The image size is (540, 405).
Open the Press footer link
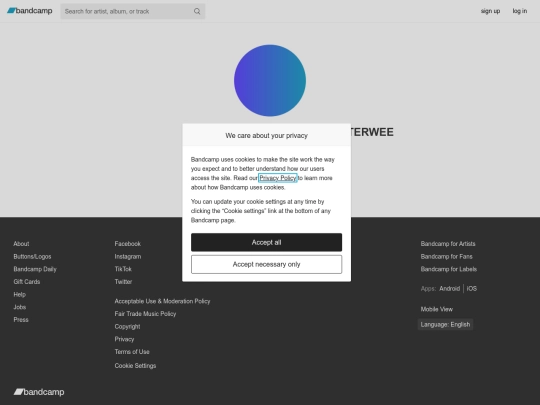tap(21, 320)
